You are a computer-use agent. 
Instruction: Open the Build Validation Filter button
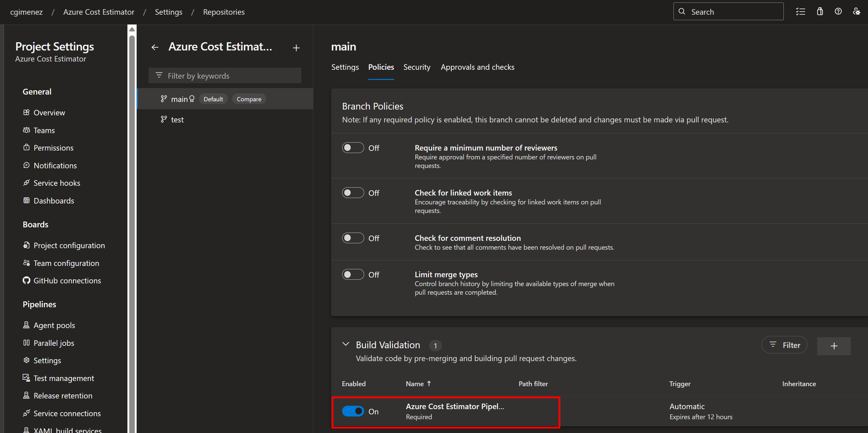[x=784, y=345]
